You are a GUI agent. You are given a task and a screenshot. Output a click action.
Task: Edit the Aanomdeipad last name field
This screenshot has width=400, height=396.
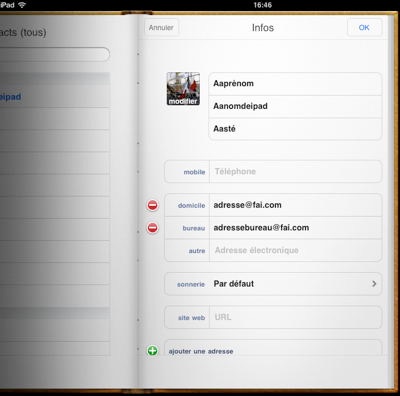tap(295, 106)
